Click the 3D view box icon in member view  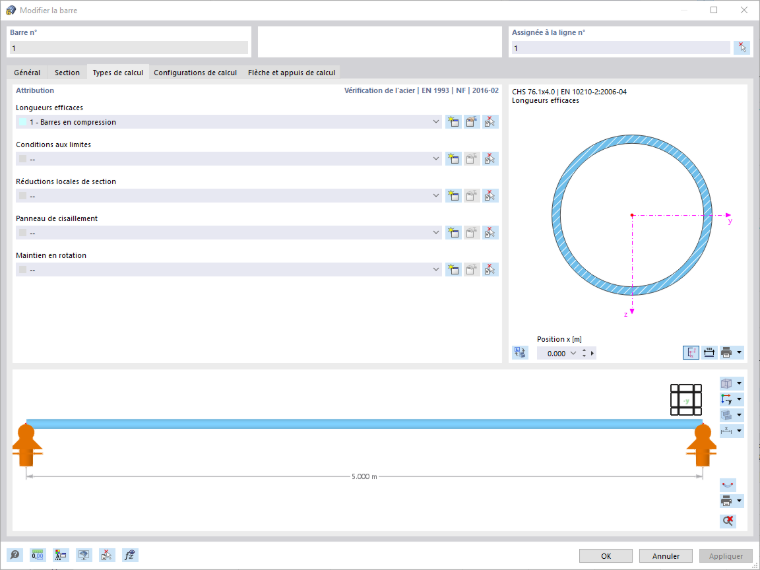(726, 383)
